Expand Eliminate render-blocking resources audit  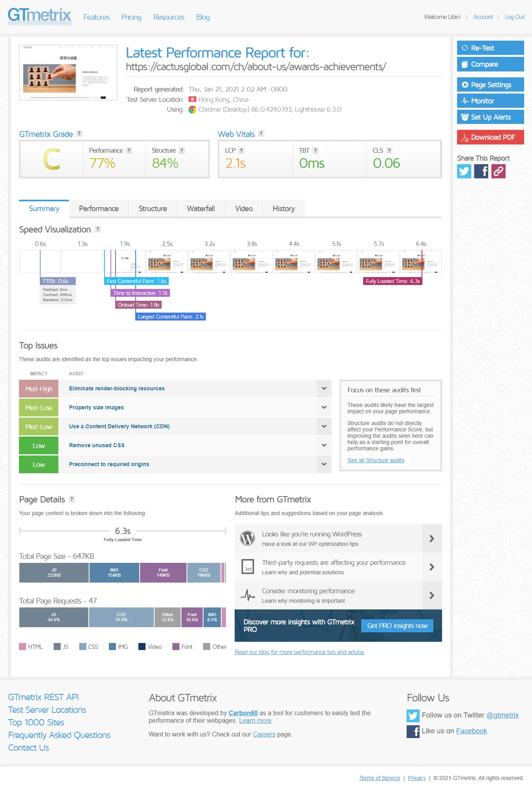click(x=324, y=389)
